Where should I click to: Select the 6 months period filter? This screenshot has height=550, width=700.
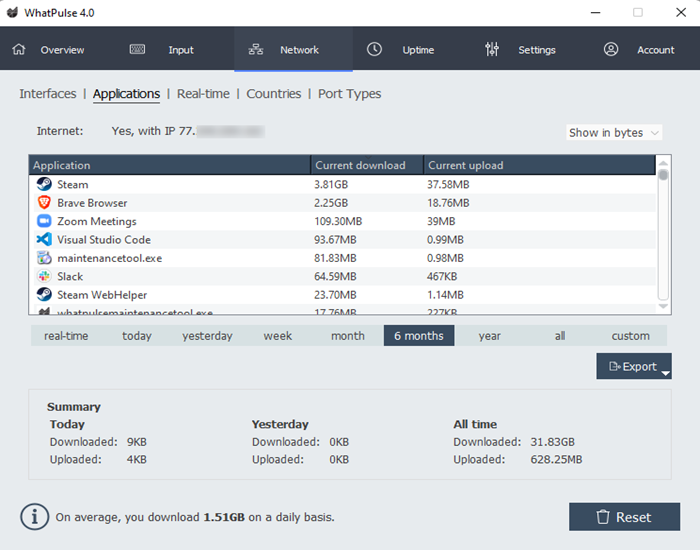coord(419,336)
